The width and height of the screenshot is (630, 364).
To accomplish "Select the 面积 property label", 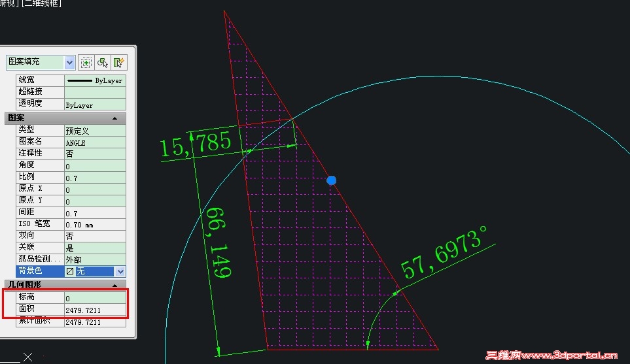I will click(40, 309).
